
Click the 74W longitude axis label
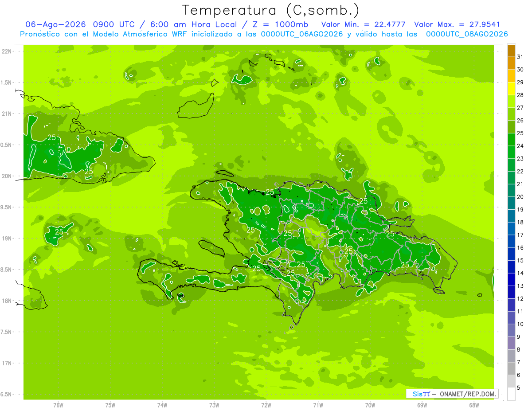click(x=162, y=405)
